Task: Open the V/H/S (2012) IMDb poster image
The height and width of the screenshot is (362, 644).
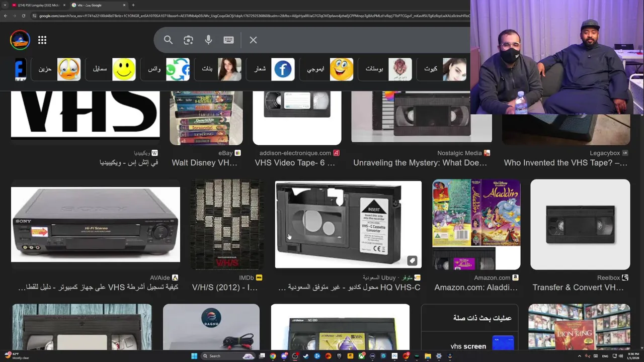Action: [227, 225]
